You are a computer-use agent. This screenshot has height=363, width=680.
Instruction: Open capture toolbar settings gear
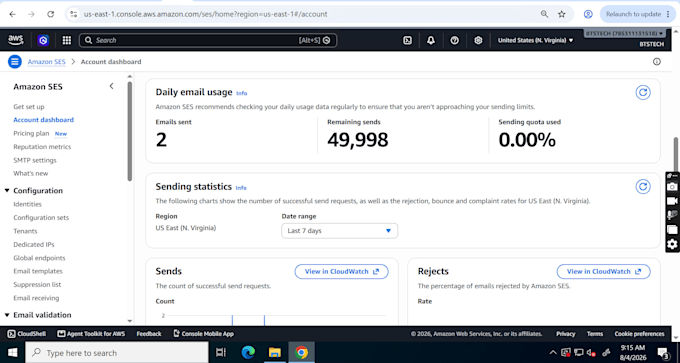[672, 244]
